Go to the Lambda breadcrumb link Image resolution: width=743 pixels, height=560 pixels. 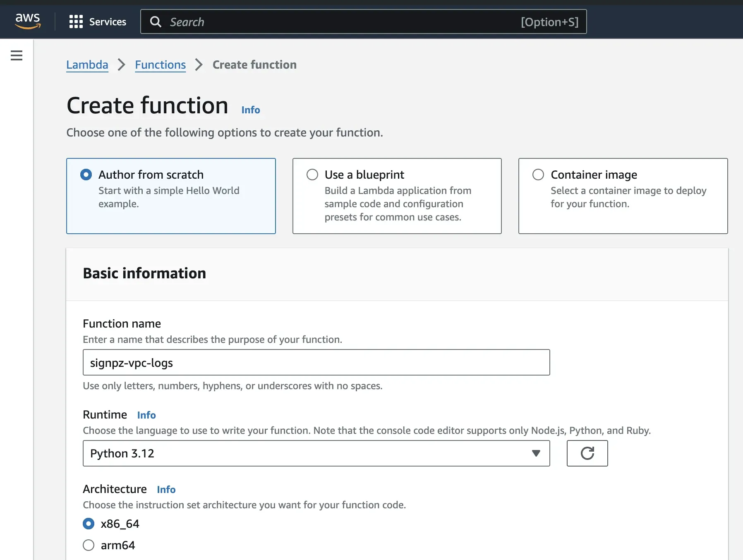point(87,65)
